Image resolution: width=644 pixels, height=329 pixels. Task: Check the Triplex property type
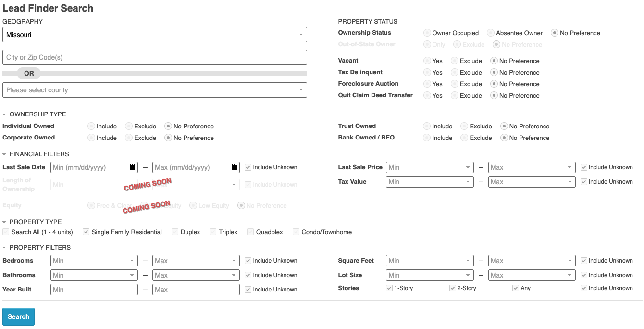pyautogui.click(x=213, y=232)
